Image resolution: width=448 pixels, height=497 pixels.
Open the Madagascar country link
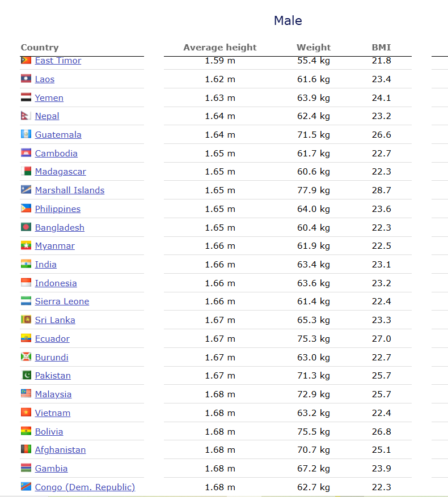pos(60,172)
